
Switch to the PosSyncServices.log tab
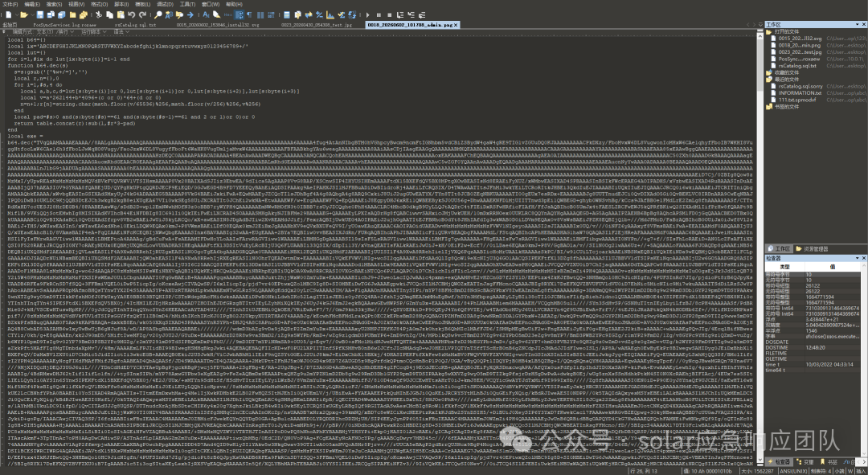[x=65, y=25]
